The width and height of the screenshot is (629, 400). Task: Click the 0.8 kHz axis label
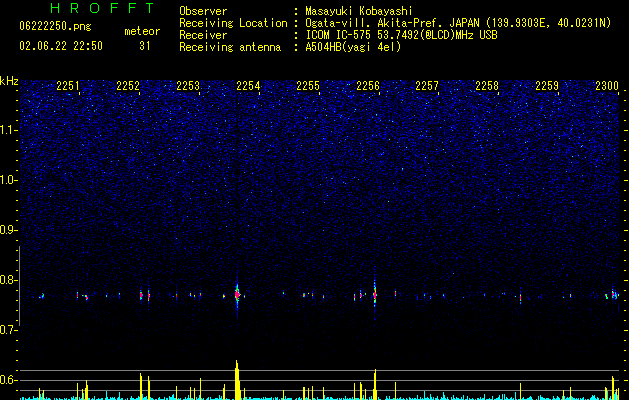click(9, 280)
